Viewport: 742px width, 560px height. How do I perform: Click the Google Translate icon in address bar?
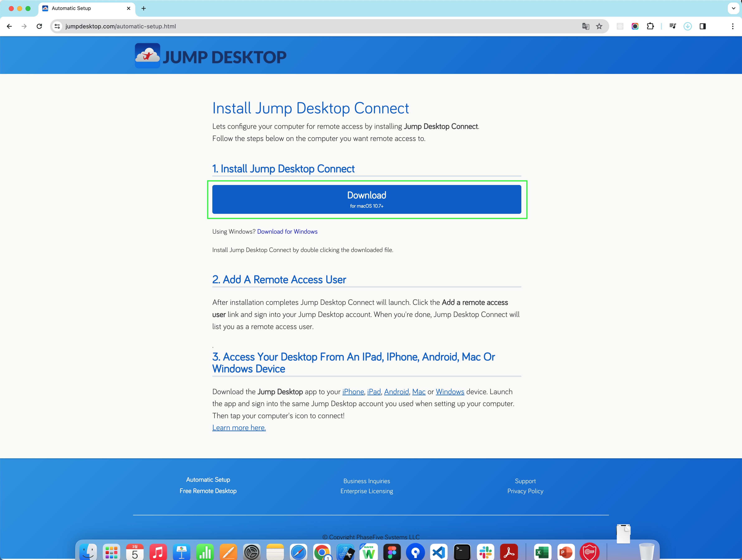[585, 26]
